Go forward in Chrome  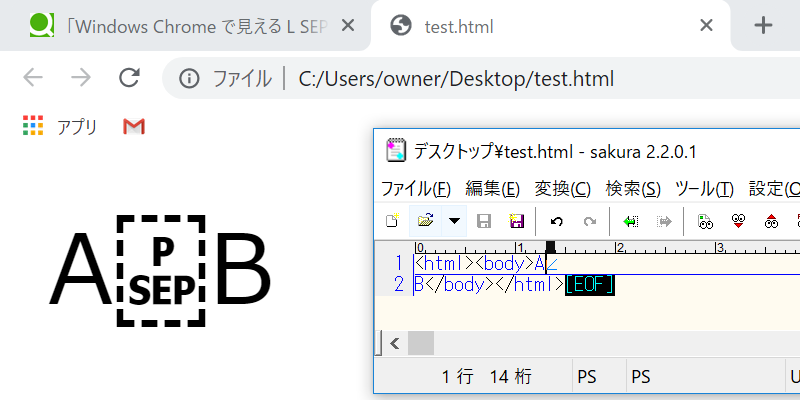point(81,78)
